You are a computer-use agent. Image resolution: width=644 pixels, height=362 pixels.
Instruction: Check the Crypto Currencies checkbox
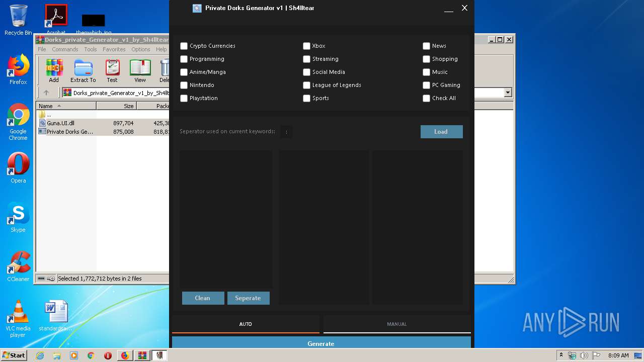pyautogui.click(x=184, y=46)
